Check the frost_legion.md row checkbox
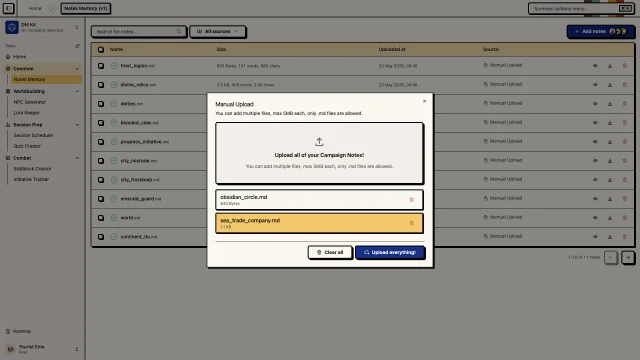Viewport: 640px width, 360px height. click(101, 66)
